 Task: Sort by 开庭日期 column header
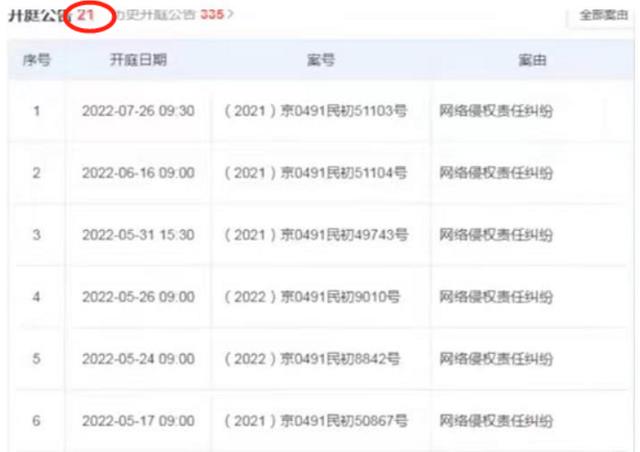(138, 60)
